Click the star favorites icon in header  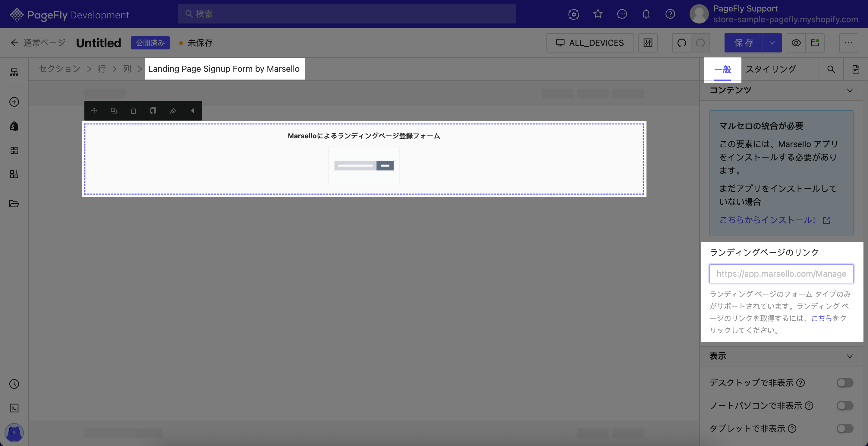tap(598, 14)
